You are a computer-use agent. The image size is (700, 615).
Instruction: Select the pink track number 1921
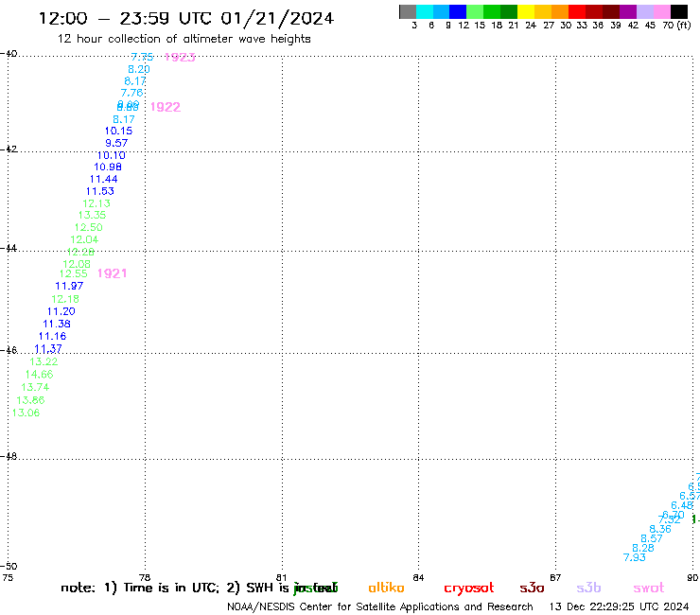[112, 273]
